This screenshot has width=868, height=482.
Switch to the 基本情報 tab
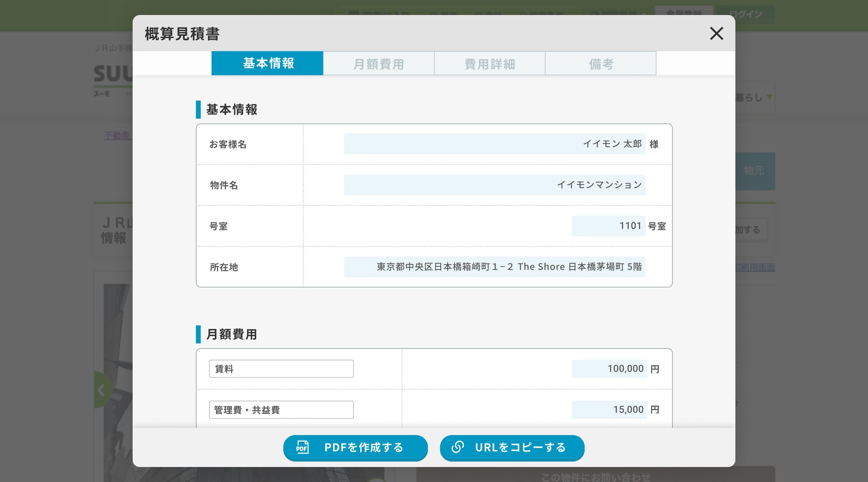point(267,63)
